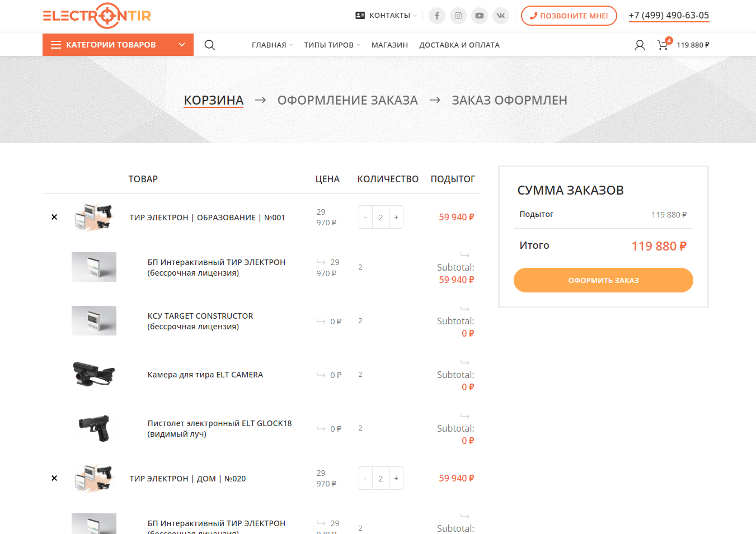
Task: Go to МАГАЗИН page
Action: point(389,45)
